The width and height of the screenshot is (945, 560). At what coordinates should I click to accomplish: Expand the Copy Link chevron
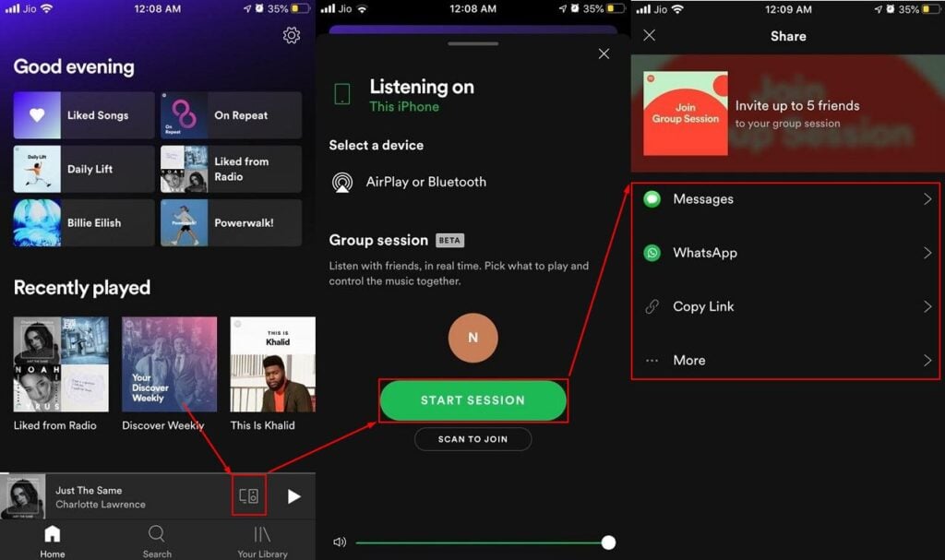(927, 306)
